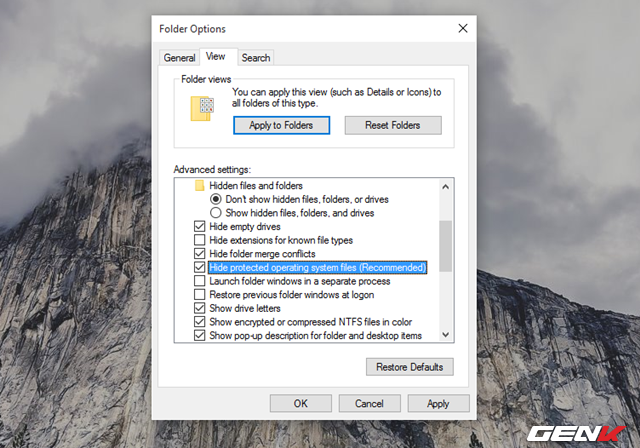Screen dimensions: 640x448
Task: Select Show hidden files, folders, and drives
Action: (x=216, y=213)
